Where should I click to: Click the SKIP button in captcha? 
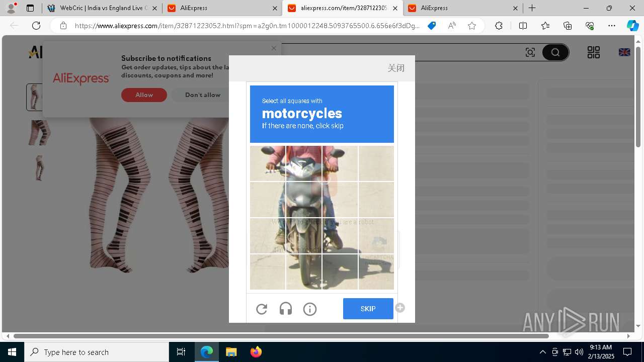(x=368, y=309)
